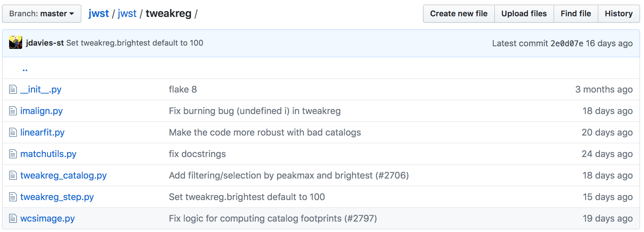The image size is (644, 232).
Task: Click the file icon next to matchutils.py
Action: tap(13, 154)
